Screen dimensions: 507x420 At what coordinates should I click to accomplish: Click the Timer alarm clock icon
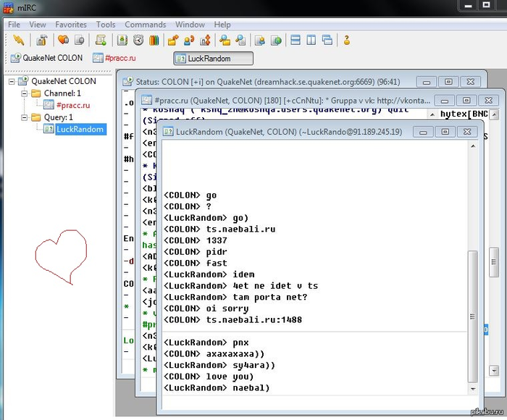[138, 40]
